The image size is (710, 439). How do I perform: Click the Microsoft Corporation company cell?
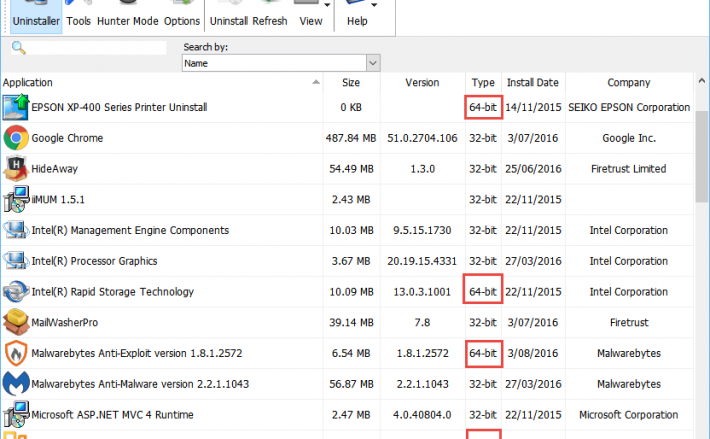click(x=628, y=415)
